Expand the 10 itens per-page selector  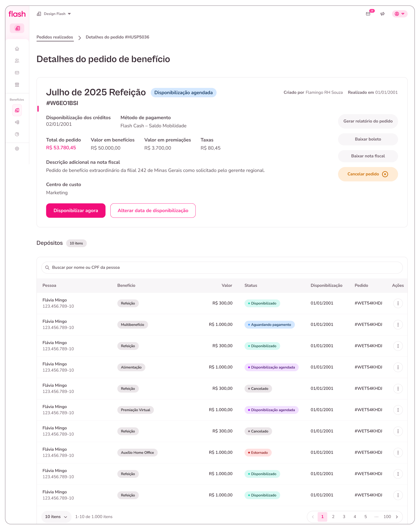click(56, 517)
